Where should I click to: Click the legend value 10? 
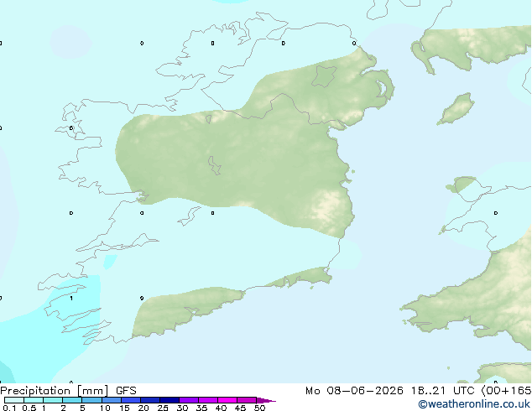tap(105, 408)
